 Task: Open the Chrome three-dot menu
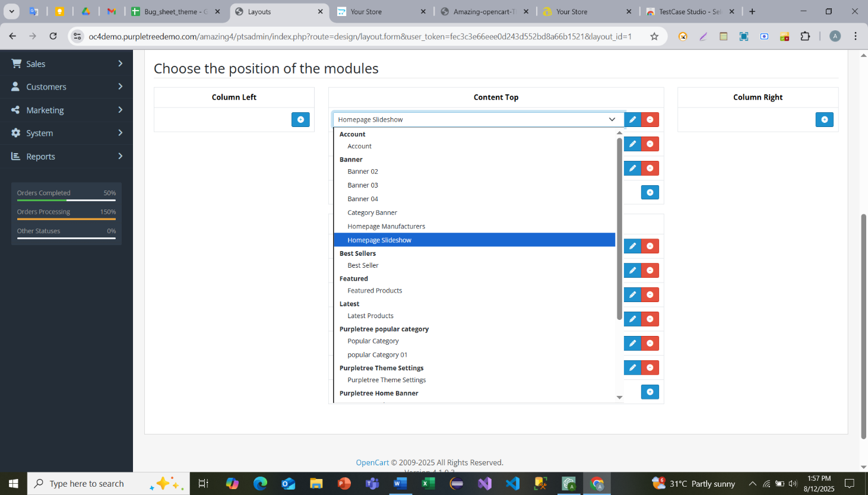(x=856, y=36)
